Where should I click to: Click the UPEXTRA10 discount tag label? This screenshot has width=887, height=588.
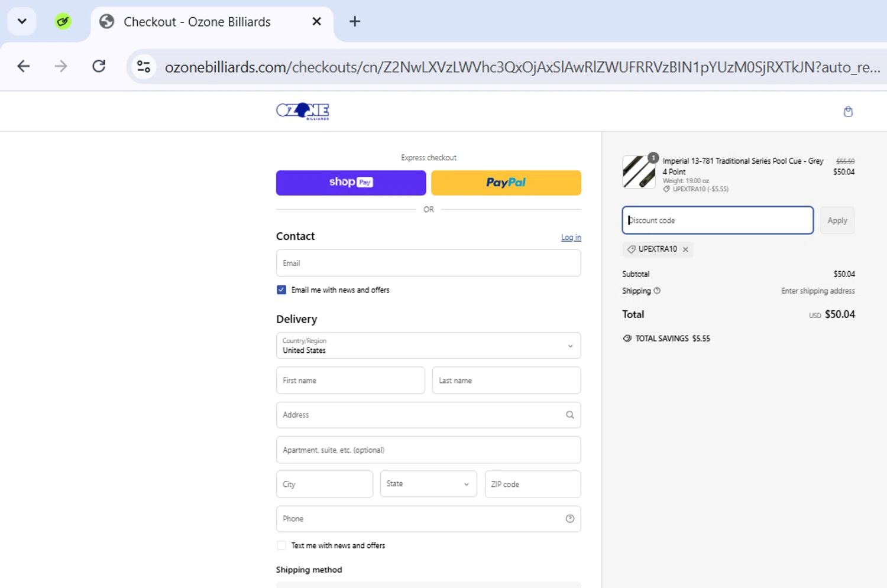[x=658, y=249]
